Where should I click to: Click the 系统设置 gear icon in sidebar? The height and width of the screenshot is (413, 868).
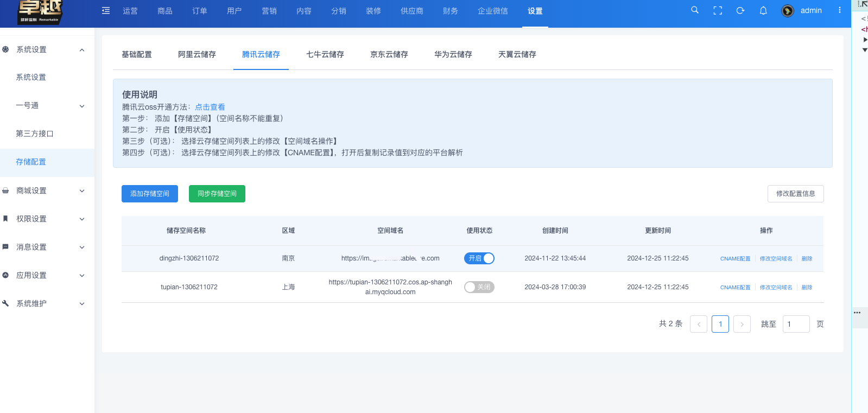[5, 49]
